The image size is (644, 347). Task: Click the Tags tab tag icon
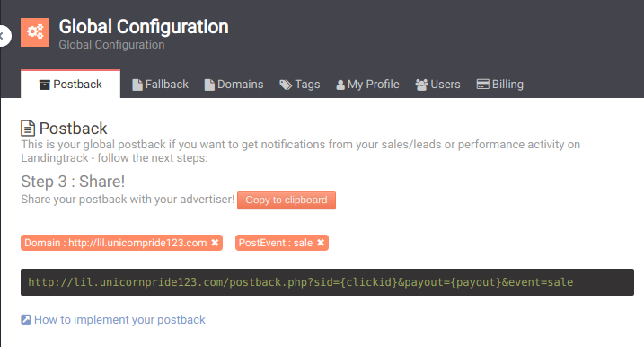(286, 85)
